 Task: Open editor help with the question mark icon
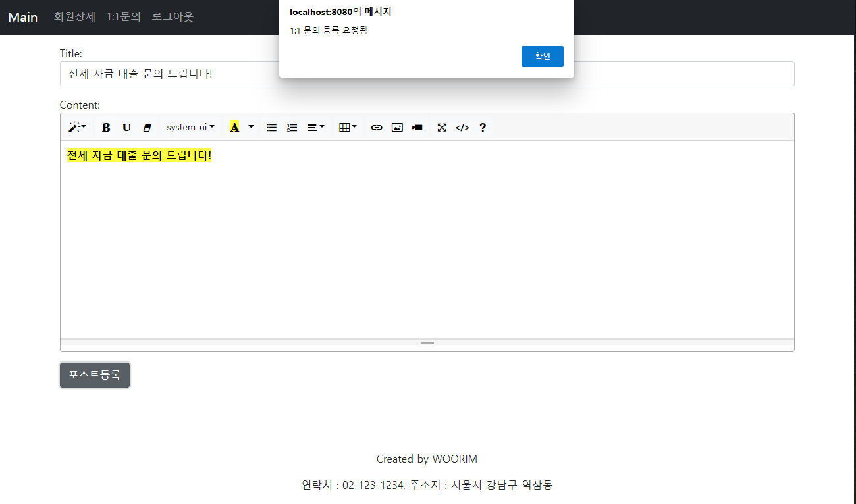pyautogui.click(x=483, y=128)
